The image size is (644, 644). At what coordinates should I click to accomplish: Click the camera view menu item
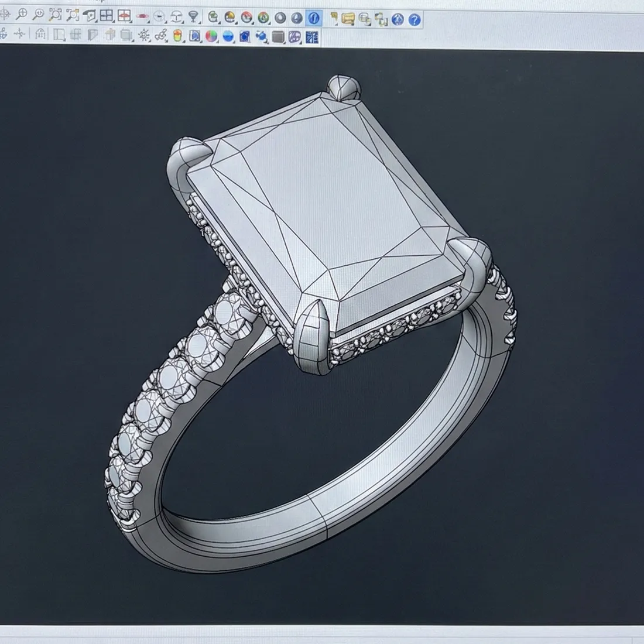click(x=142, y=15)
